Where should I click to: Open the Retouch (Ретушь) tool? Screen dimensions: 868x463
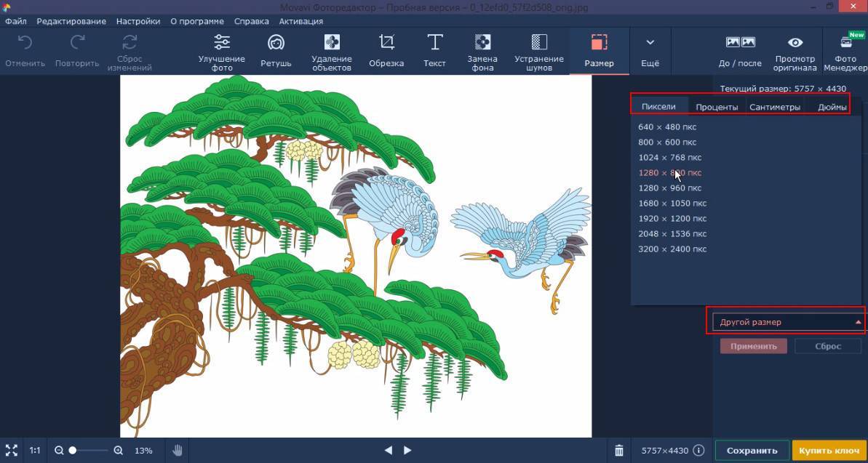(x=276, y=50)
